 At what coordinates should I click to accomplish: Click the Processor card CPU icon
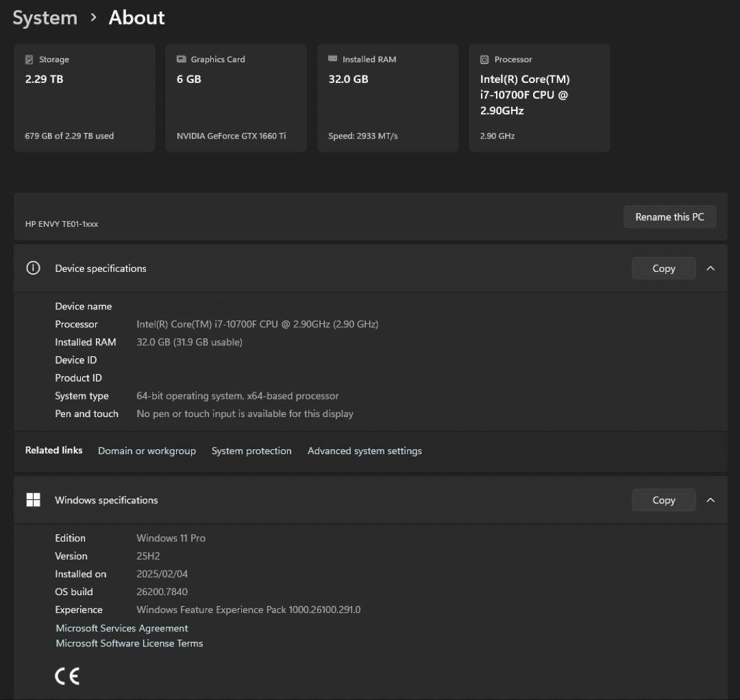pos(484,60)
